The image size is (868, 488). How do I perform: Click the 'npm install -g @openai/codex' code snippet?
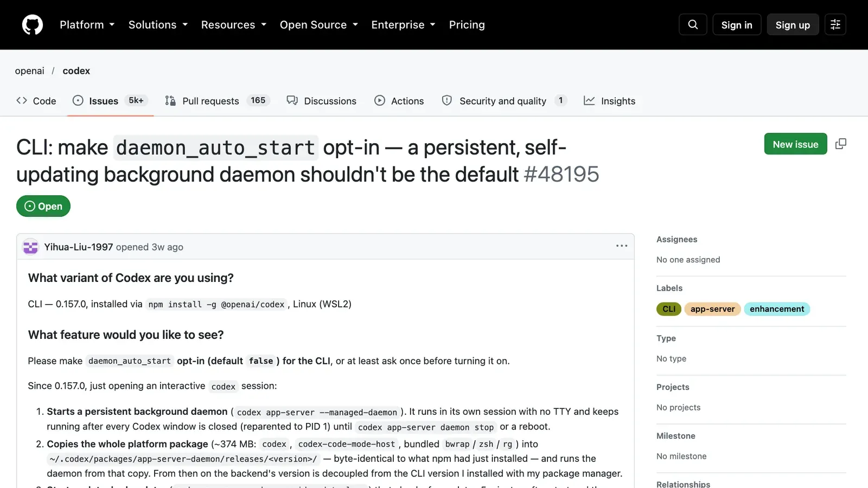(216, 305)
